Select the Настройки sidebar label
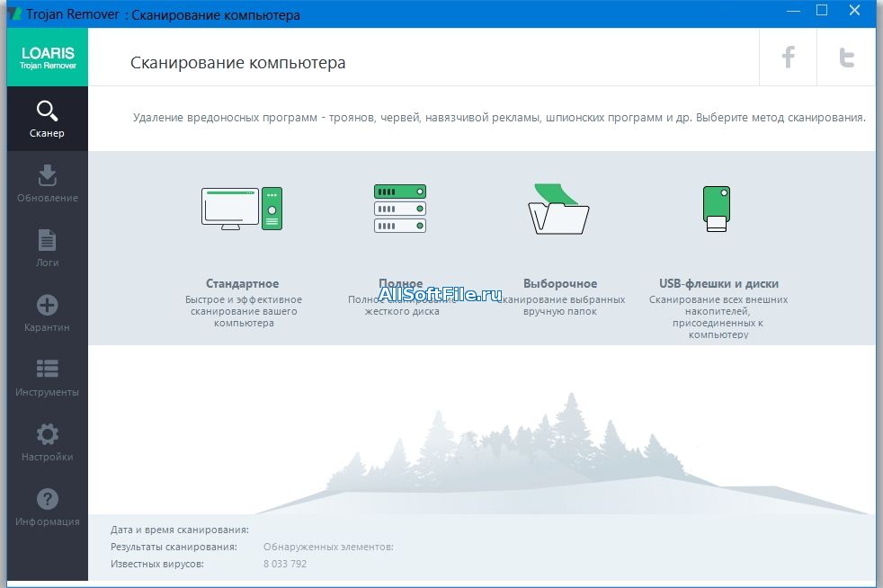The height and width of the screenshot is (588, 883). 48,457
